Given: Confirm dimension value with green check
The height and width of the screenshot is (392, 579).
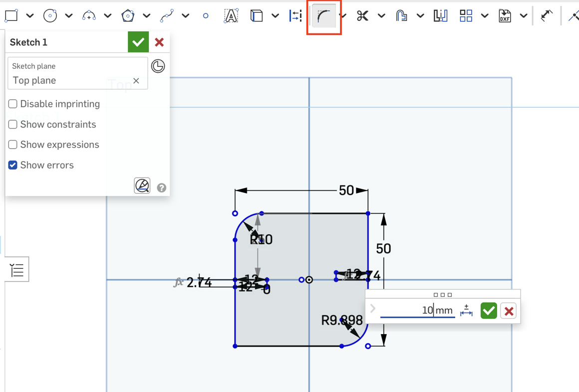Looking at the screenshot, I should (x=489, y=311).
